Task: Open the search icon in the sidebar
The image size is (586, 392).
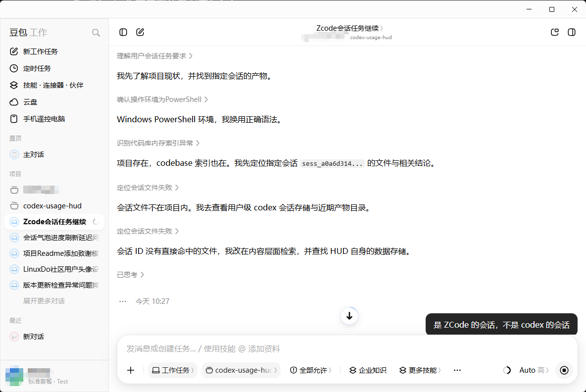Action: [x=96, y=33]
